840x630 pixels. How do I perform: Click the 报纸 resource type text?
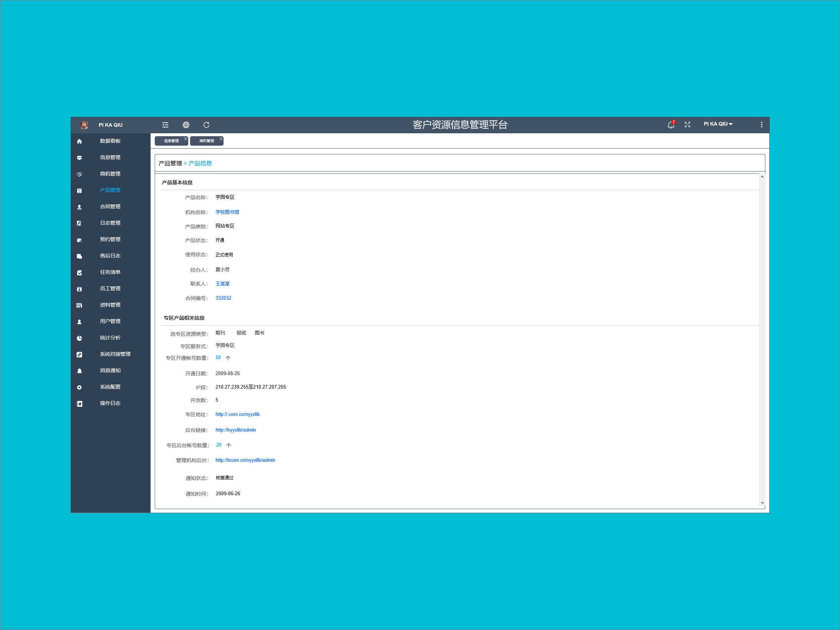(241, 333)
